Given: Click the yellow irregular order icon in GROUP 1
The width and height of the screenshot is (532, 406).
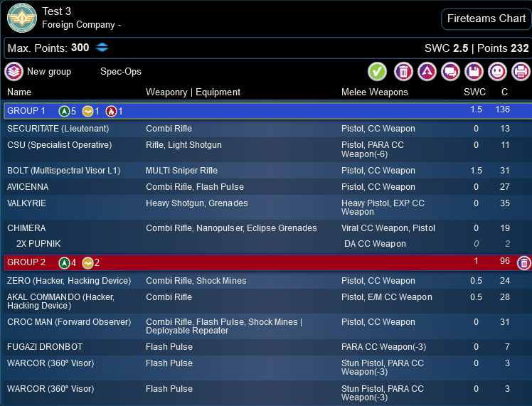Looking at the screenshot, I should 88,111.
